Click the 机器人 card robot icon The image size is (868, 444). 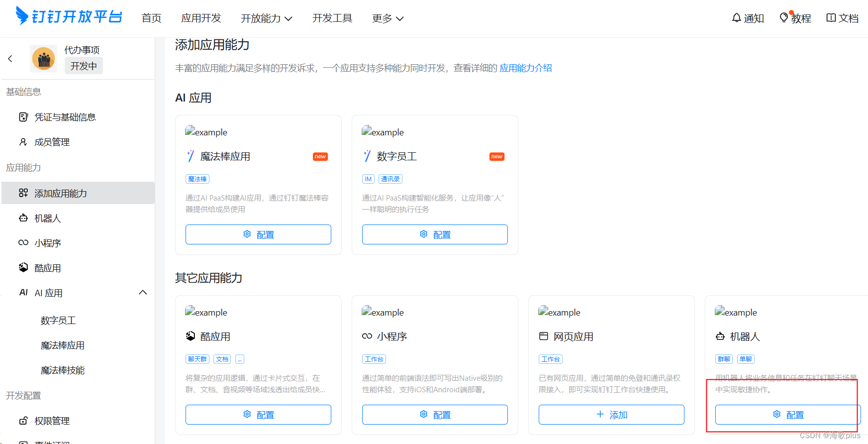720,336
